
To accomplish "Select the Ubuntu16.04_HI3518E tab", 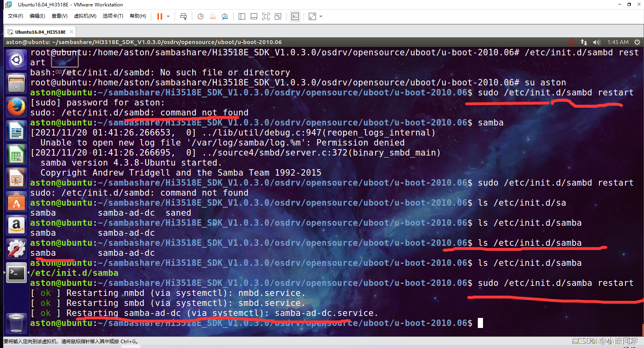I will (x=40, y=32).
